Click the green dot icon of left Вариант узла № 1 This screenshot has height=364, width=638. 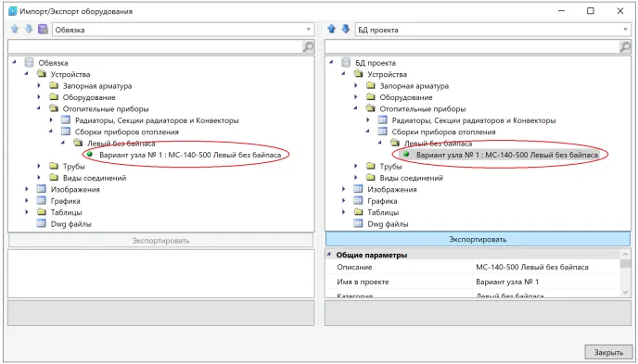click(x=90, y=155)
